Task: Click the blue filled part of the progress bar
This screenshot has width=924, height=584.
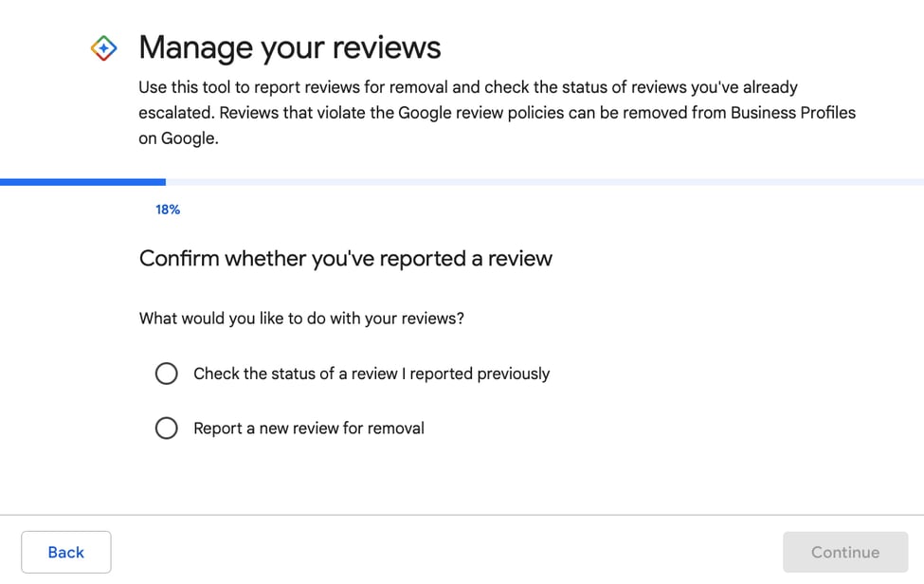Action: coord(82,181)
